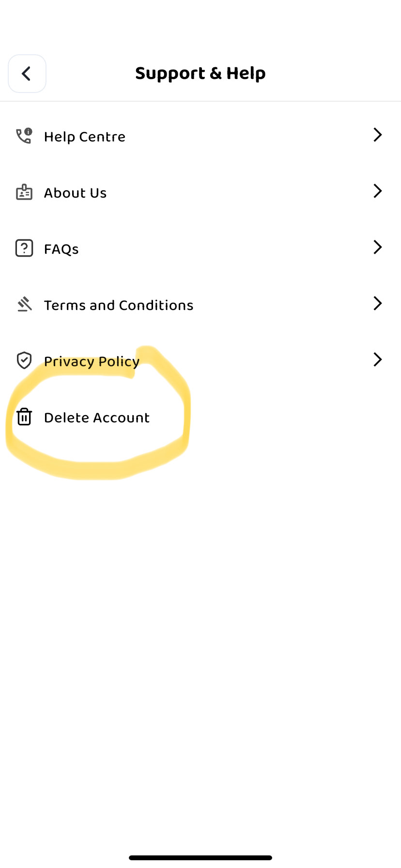
Task: Open Privacy Policy via its chevron
Action: click(378, 359)
